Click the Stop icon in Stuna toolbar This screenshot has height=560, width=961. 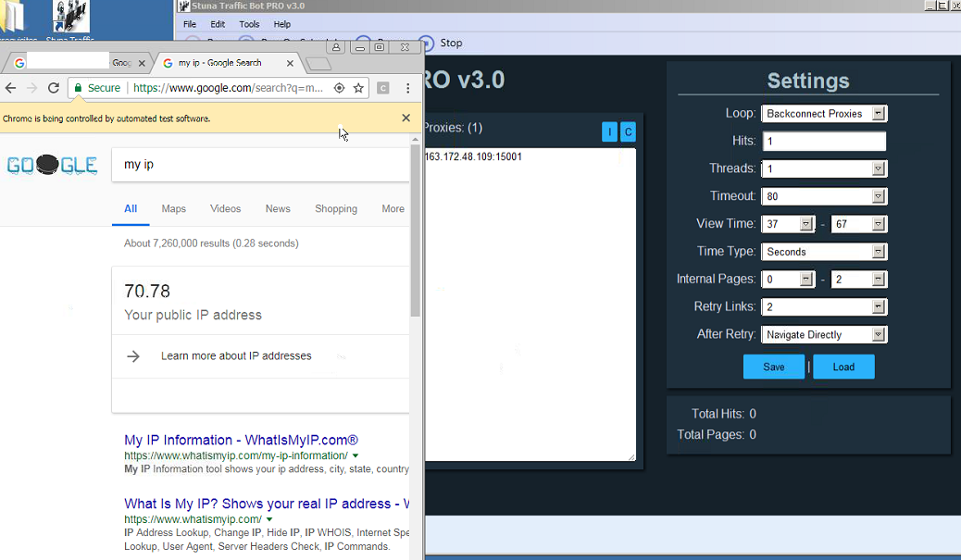pyautogui.click(x=428, y=43)
